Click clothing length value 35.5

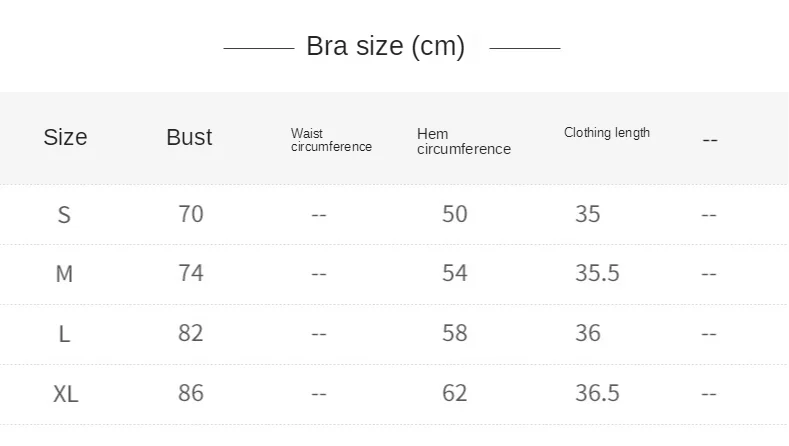(x=597, y=273)
